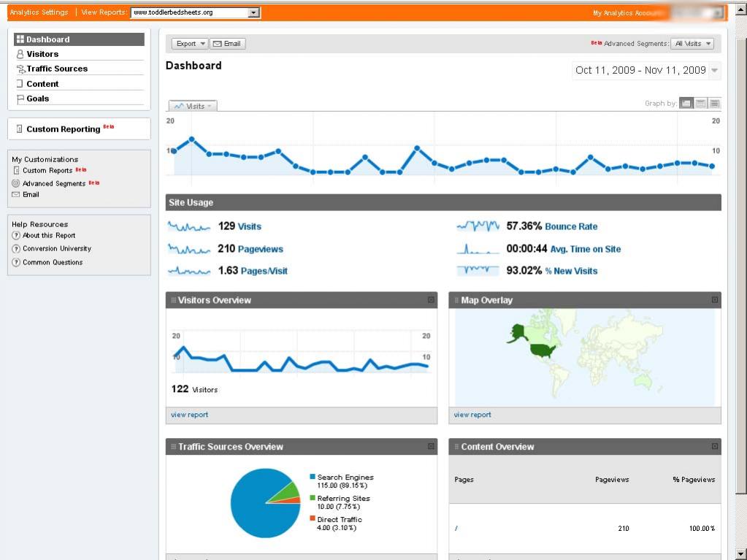Click Analytics Settings link
This screenshot has width=747, height=560.
39,12
